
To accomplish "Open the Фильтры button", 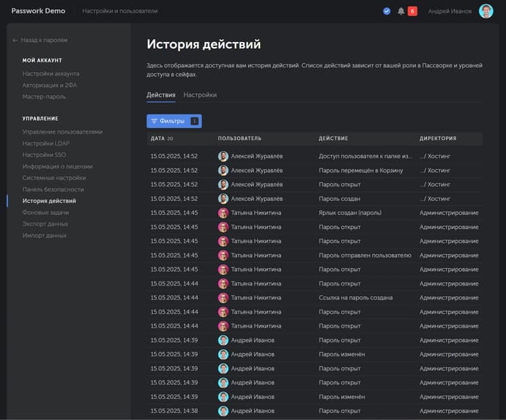I will [173, 121].
